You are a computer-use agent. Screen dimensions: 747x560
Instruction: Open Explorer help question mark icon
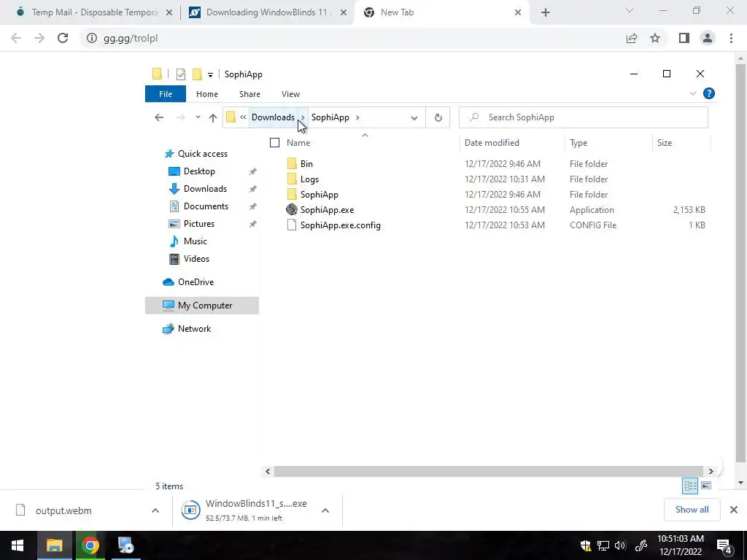point(709,94)
